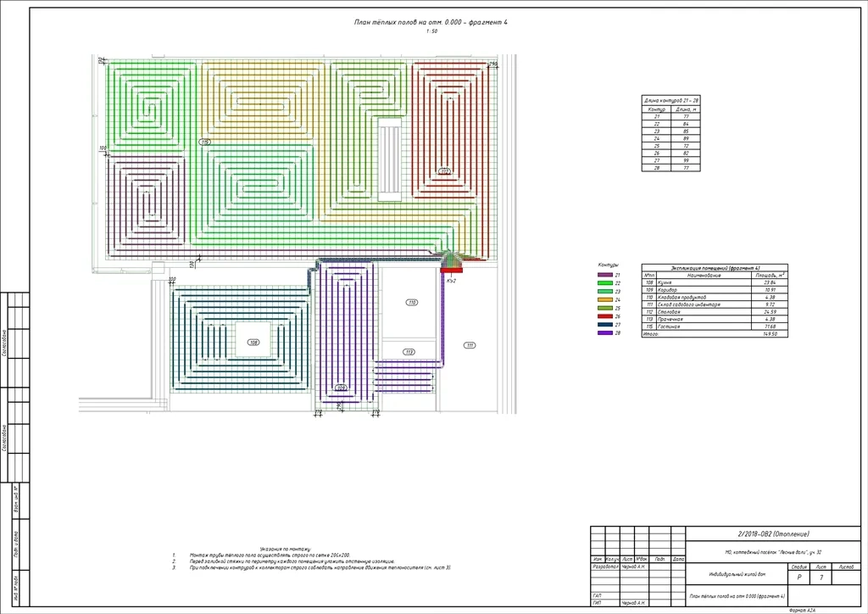Screen dimensions: 868x614
Task: Click length value 77 in contour 21 row
Action: (686, 117)
